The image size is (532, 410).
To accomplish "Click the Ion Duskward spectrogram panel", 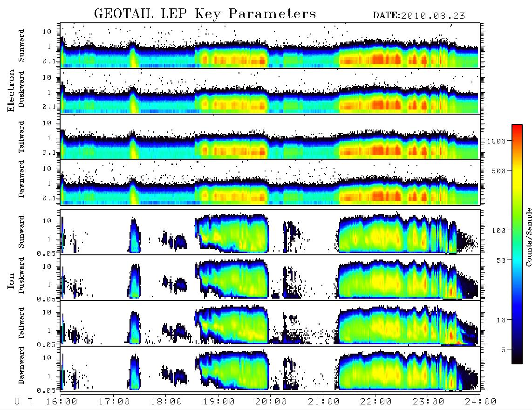I will tap(270, 278).
